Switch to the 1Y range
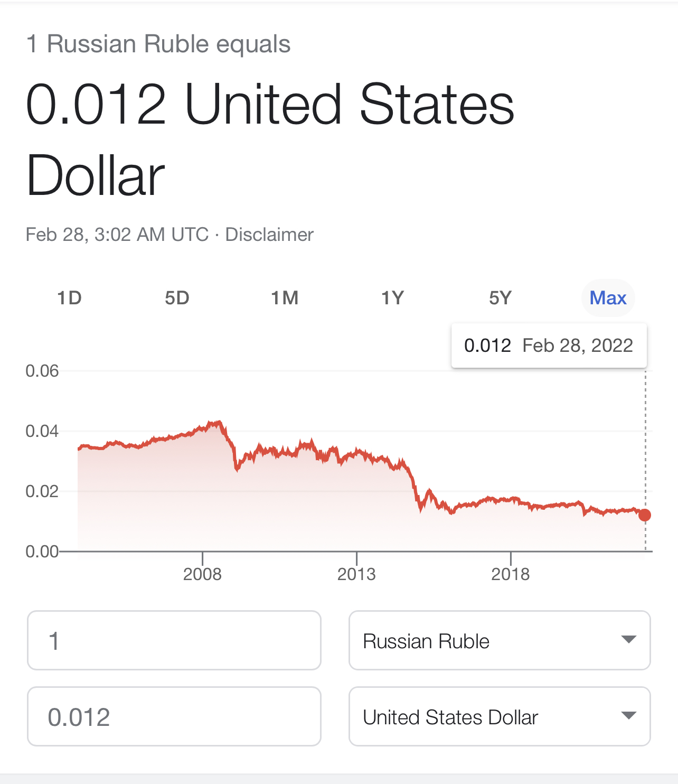This screenshot has height=784, width=678. tap(392, 298)
